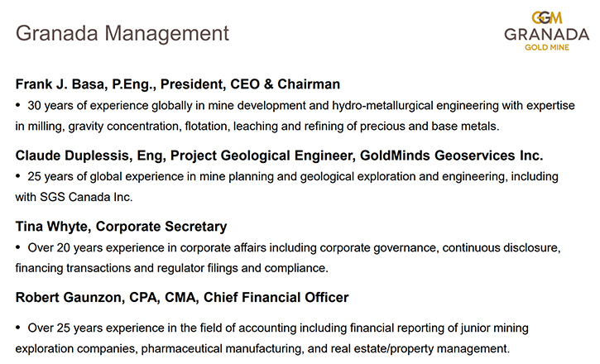Click the 'GOLD MINE' text in the logo
This screenshot has width=600, height=364.
point(547,47)
